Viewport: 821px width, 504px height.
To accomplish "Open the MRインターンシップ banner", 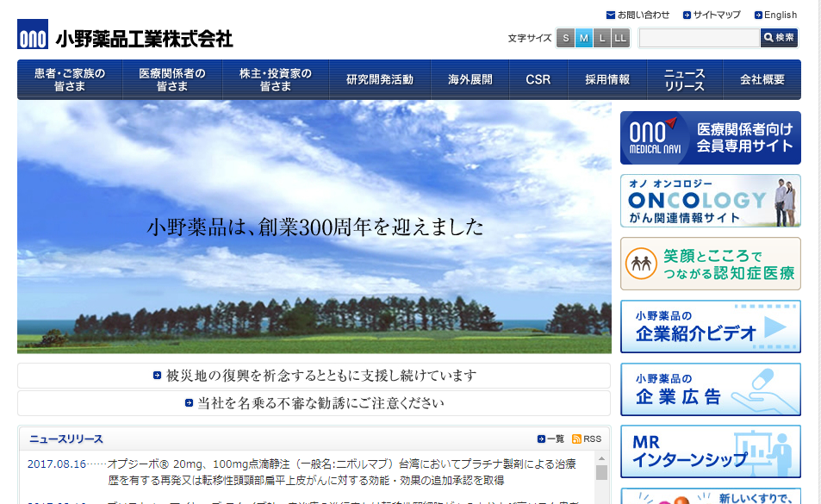I will (x=711, y=451).
